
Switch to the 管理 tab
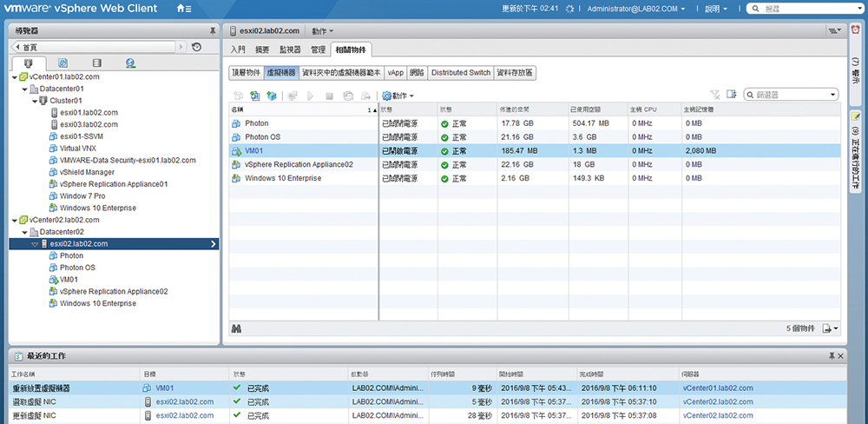[x=319, y=50]
